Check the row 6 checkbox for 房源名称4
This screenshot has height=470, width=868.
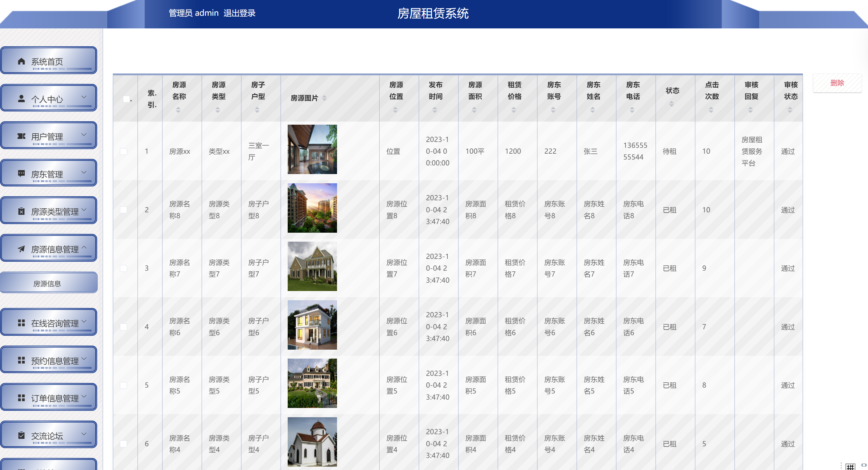point(124,444)
